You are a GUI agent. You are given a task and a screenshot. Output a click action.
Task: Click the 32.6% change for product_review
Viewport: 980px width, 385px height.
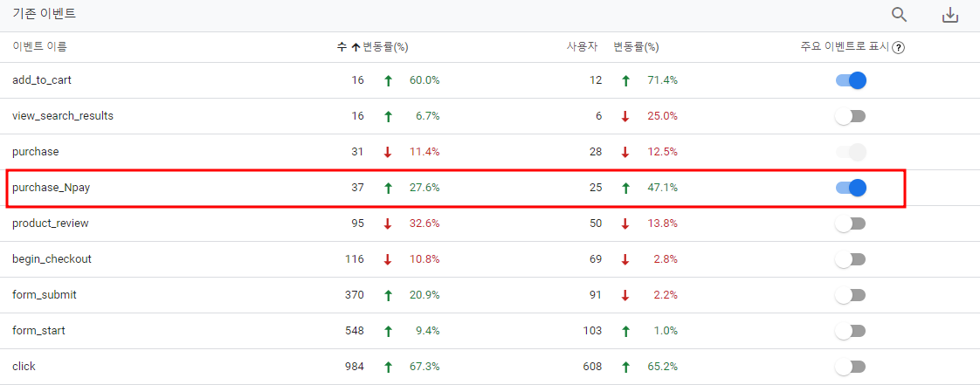point(424,223)
